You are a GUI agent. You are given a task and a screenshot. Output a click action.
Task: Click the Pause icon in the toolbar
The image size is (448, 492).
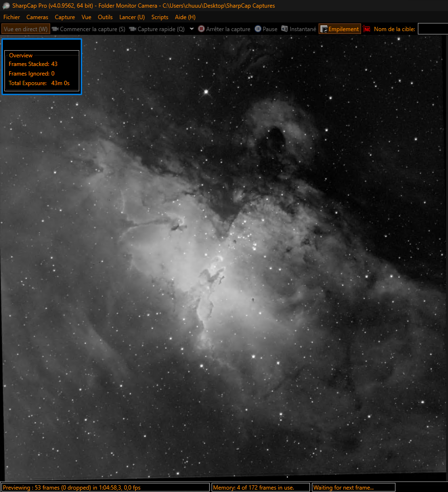click(258, 29)
